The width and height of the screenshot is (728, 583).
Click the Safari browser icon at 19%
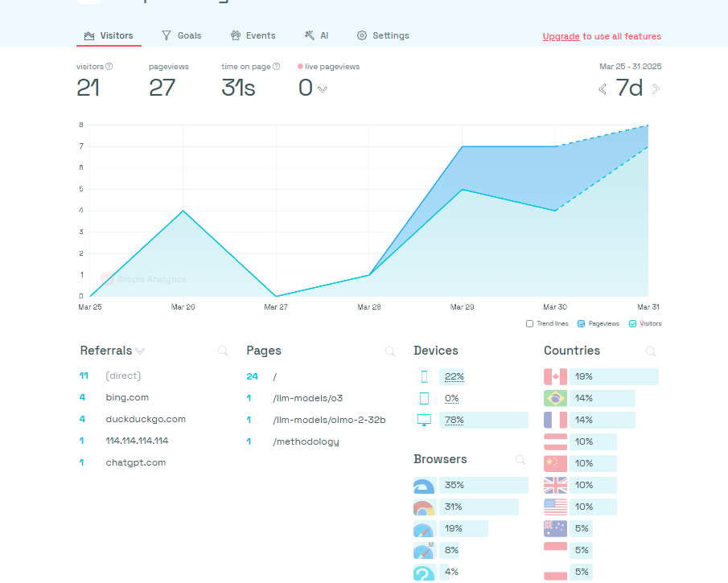click(425, 529)
